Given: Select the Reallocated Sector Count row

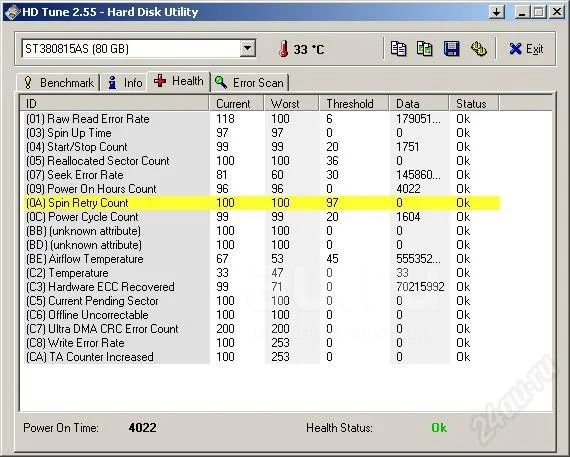Looking at the screenshot, I should (262, 161).
